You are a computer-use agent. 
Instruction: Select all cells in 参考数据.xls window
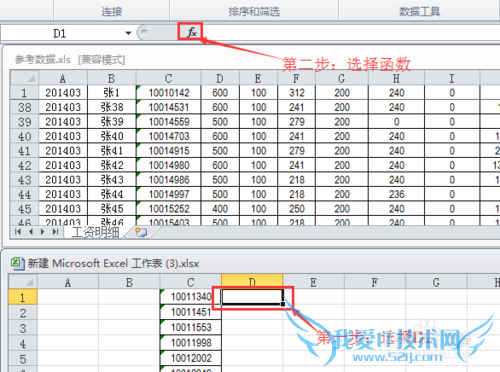24,78
